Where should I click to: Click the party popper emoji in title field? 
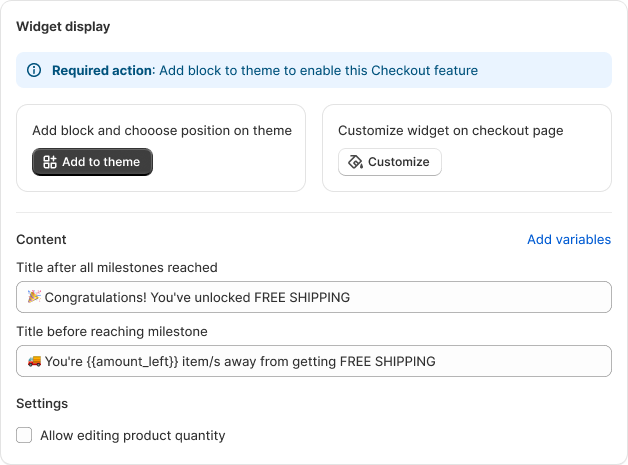(x=34, y=297)
